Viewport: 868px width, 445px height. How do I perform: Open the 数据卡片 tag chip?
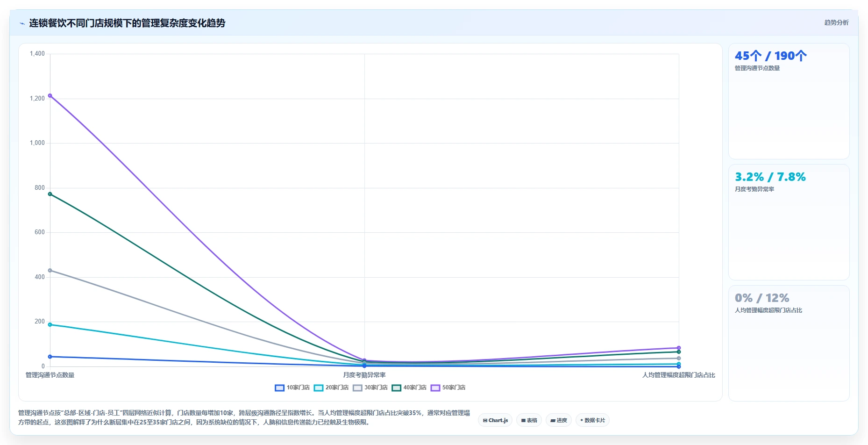[592, 420]
